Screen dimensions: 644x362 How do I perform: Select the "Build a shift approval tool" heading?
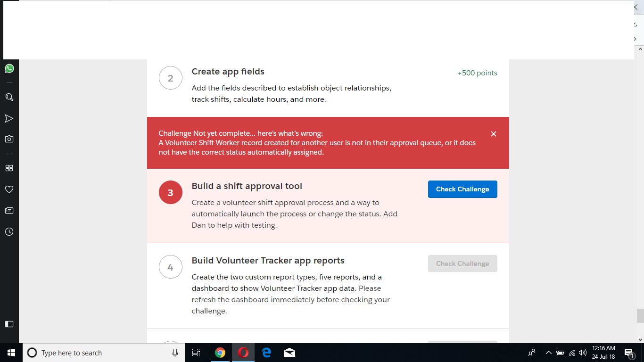pyautogui.click(x=247, y=186)
